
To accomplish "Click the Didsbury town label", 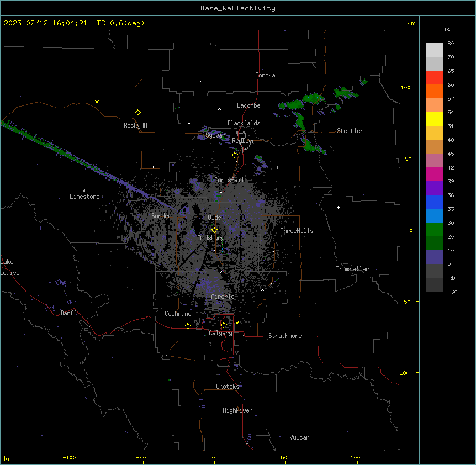I will coord(211,238).
